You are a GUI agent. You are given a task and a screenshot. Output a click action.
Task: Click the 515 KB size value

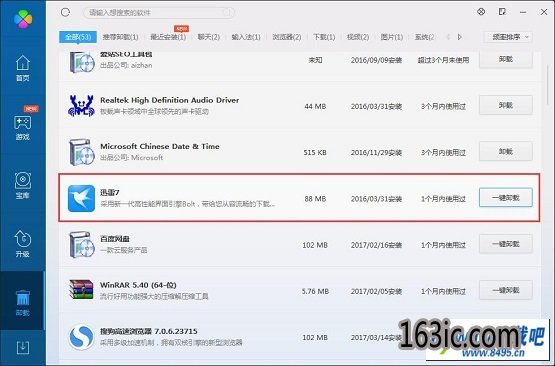(x=315, y=153)
